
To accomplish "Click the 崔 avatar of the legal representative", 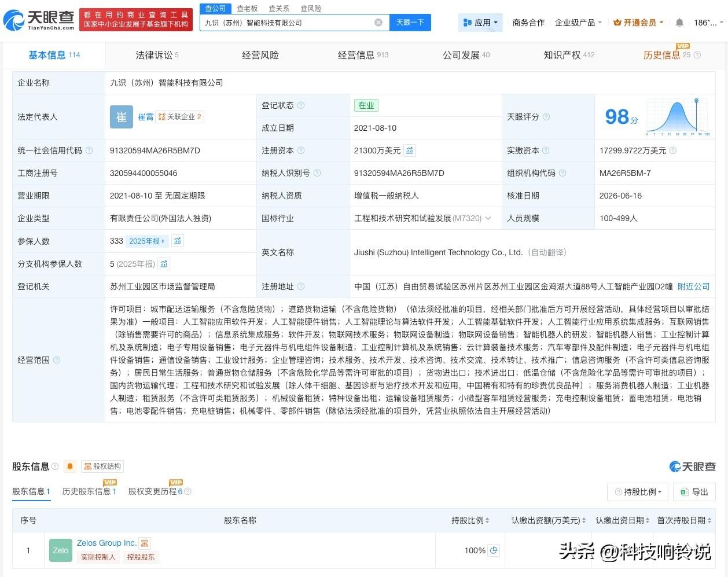I will pyautogui.click(x=122, y=117).
